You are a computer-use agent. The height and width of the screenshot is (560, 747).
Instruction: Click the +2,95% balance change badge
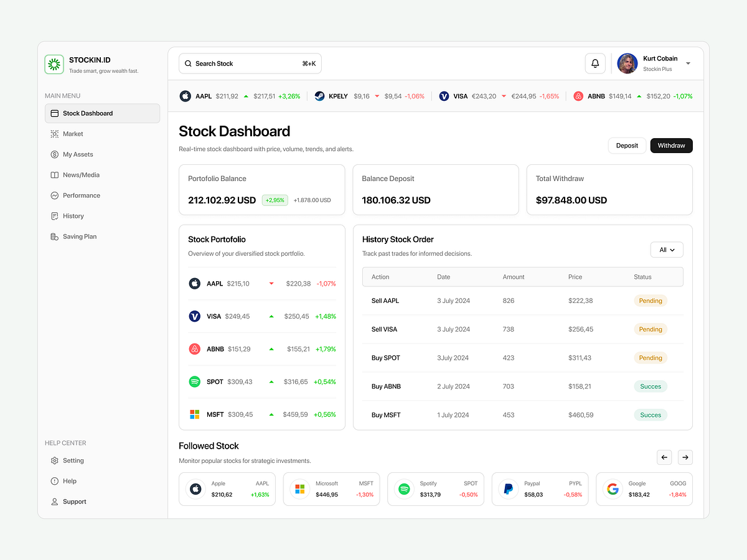tap(275, 200)
